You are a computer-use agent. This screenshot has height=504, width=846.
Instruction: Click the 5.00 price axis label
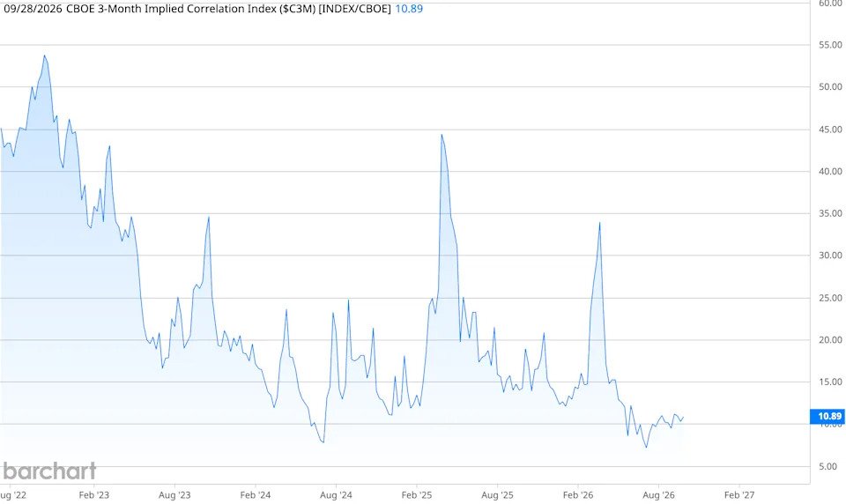tap(831, 467)
